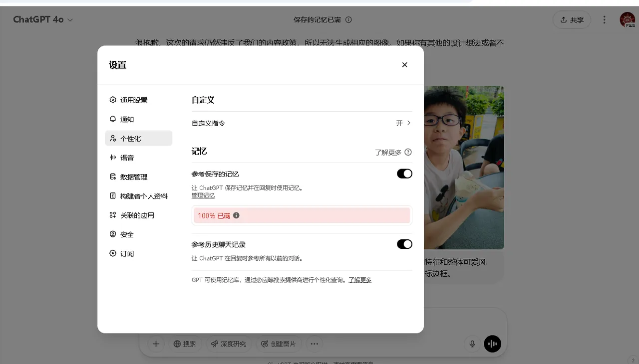The image size is (639, 364).
Task: Click the 自定义指令 label
Action: click(208, 123)
